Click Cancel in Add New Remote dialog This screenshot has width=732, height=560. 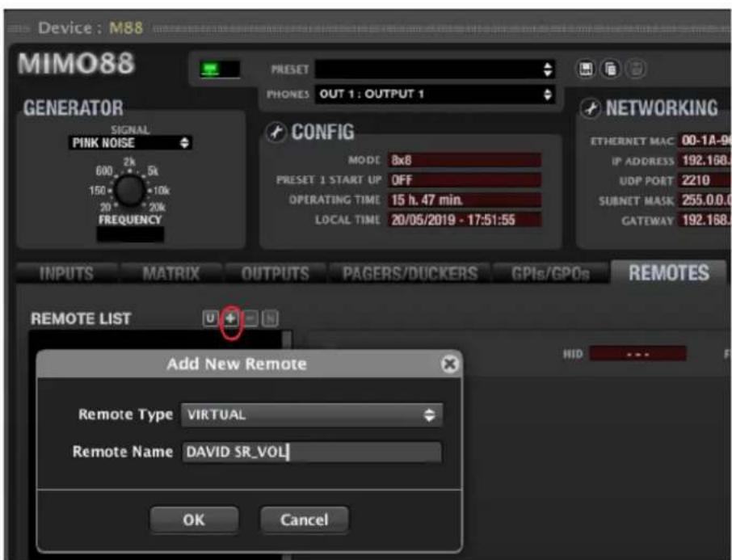tap(305, 520)
